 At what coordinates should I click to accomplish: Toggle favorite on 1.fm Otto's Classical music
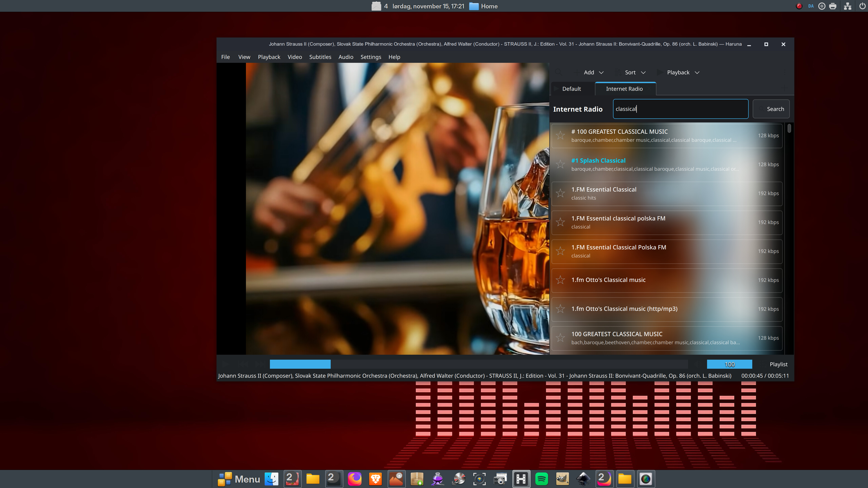[560, 280]
